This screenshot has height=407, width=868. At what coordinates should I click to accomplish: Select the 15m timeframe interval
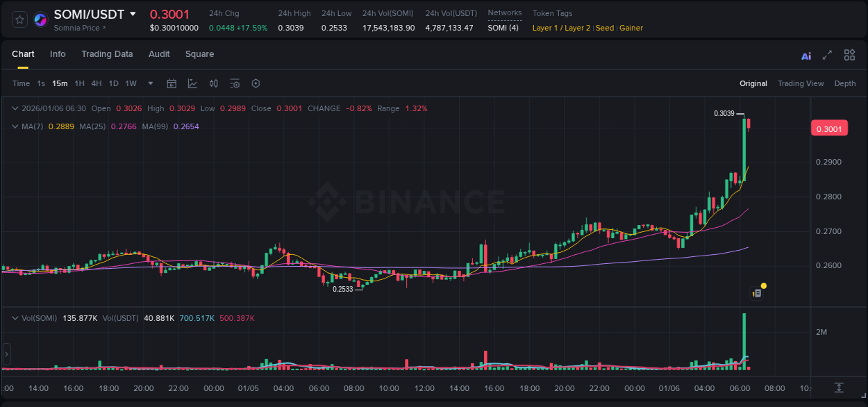tap(60, 83)
